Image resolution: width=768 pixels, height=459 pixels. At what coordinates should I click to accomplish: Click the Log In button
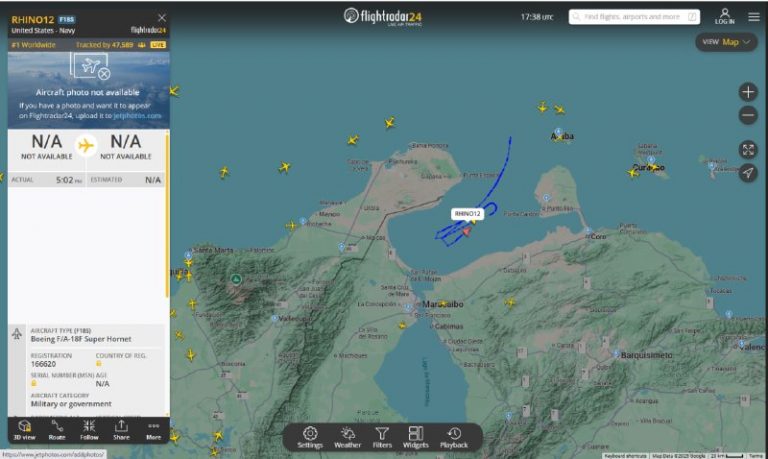click(x=724, y=16)
